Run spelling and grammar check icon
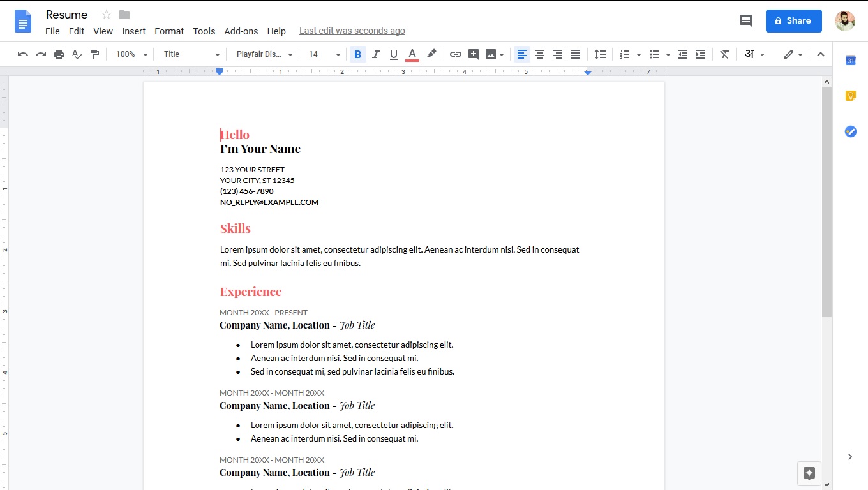Image resolution: width=868 pixels, height=490 pixels. click(77, 54)
